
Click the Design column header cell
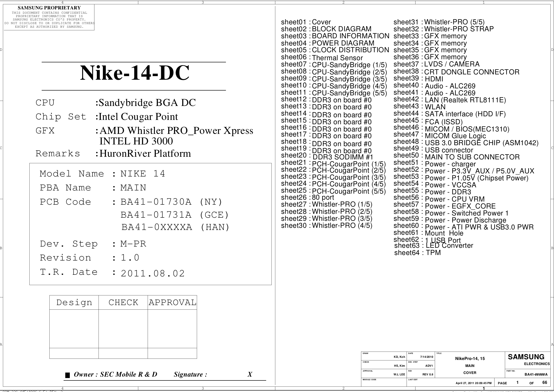pos(74,302)
